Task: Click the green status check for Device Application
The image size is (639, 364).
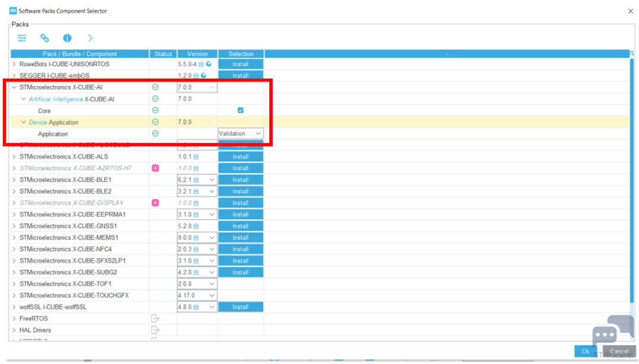Action: click(155, 122)
